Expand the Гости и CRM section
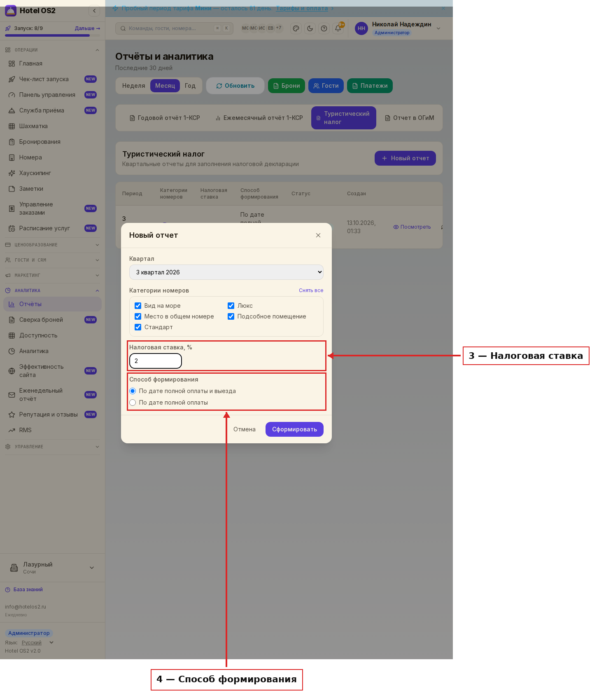Image resolution: width=599 pixels, height=700 pixels. (x=52, y=260)
